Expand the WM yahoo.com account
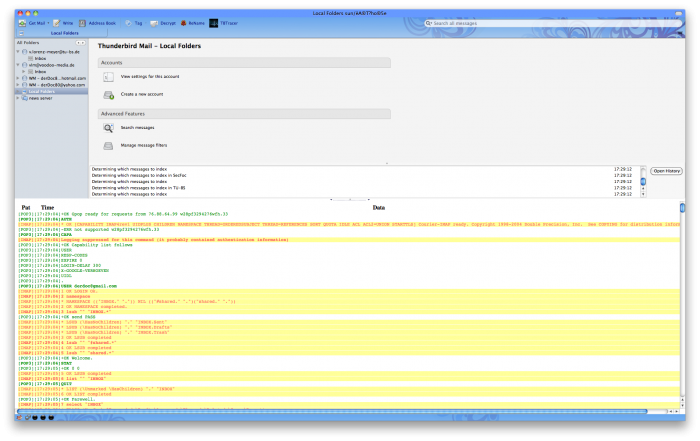700x441 pixels. (x=18, y=84)
